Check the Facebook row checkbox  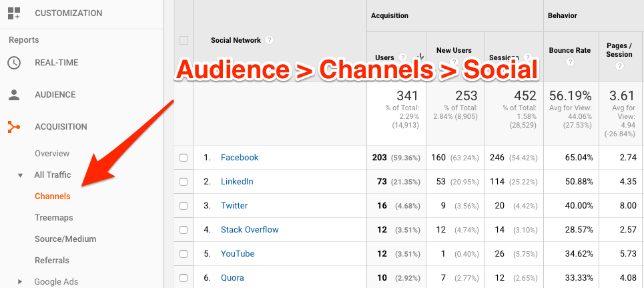pos(184,158)
